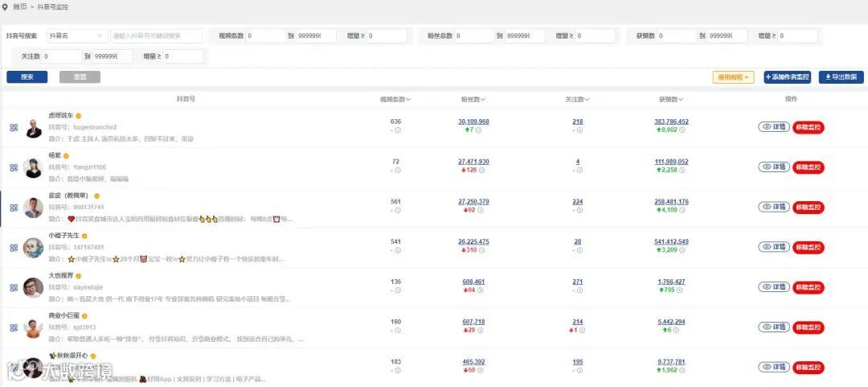Open likes count link 541,412,549
Screen dimensions: 868x387
click(x=671, y=241)
